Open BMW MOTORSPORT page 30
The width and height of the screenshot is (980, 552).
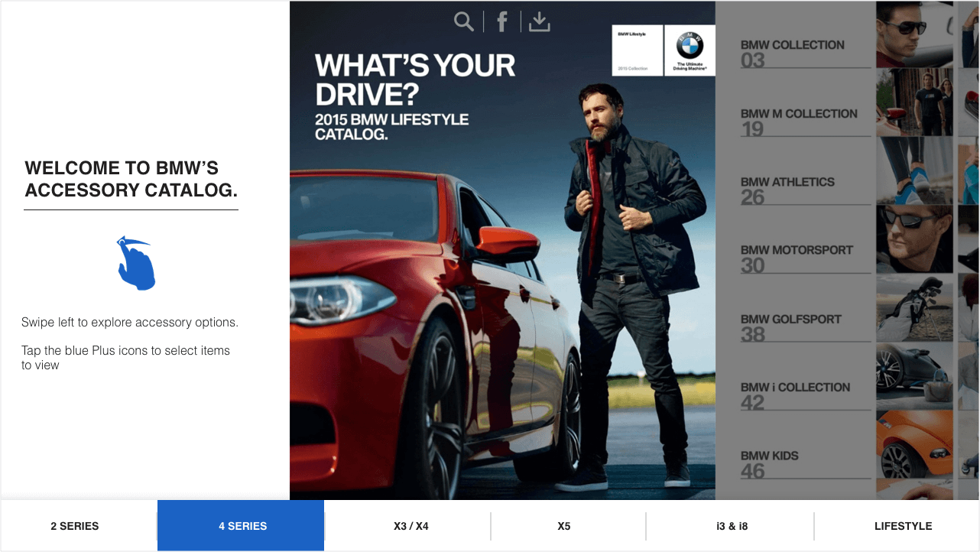(806, 258)
